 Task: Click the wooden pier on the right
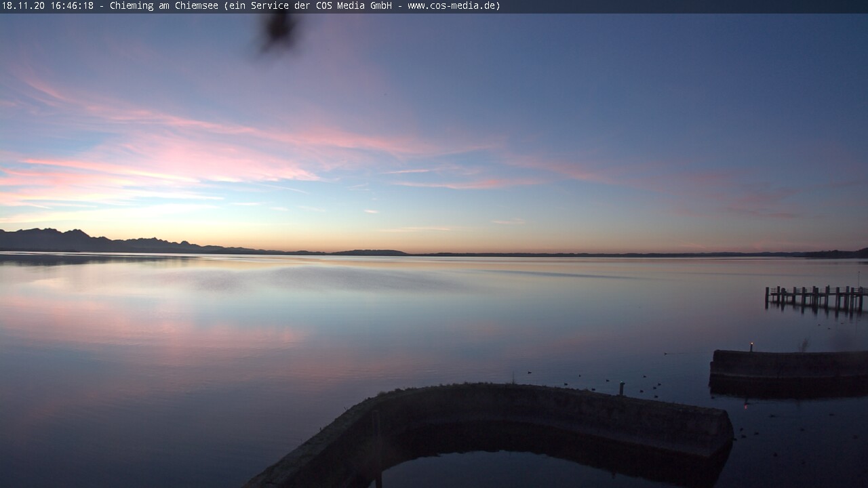pos(816,296)
